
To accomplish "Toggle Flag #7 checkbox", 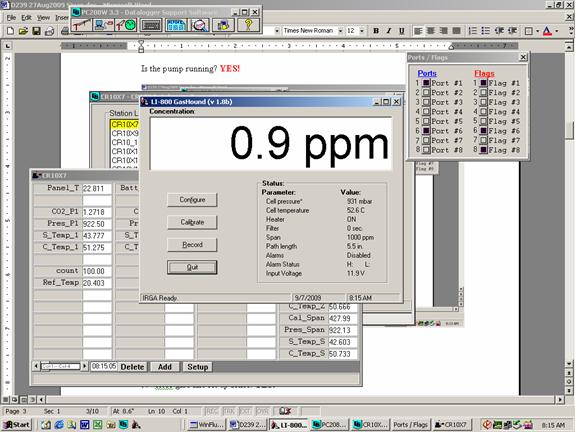I will tap(484, 140).
